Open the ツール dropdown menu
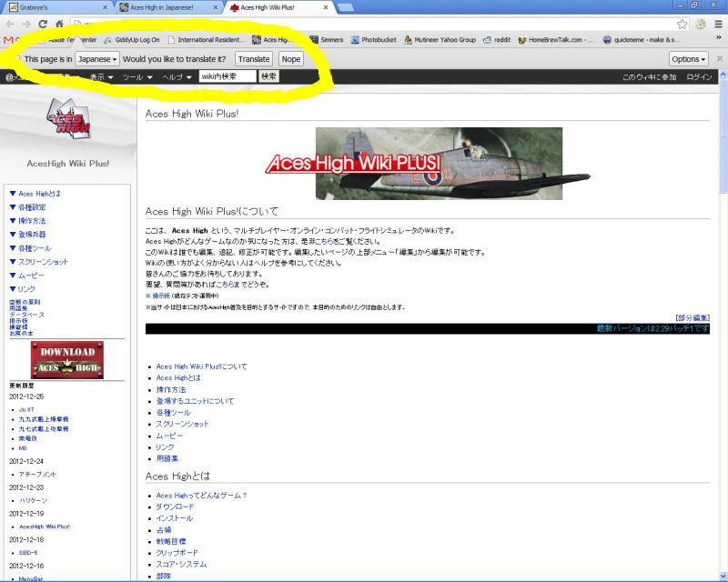 [137, 77]
